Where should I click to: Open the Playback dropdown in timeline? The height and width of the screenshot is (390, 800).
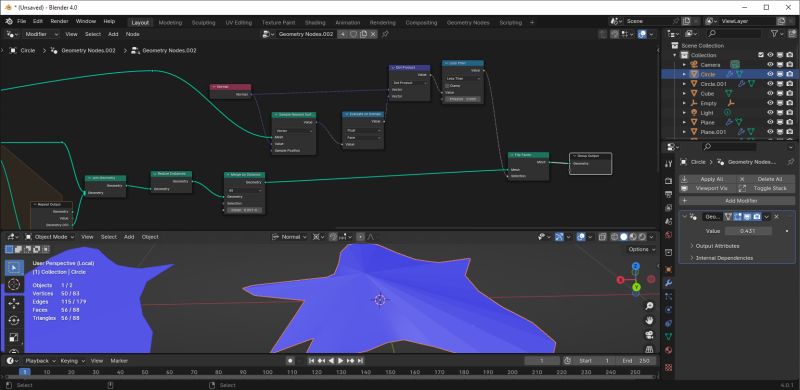click(40, 360)
